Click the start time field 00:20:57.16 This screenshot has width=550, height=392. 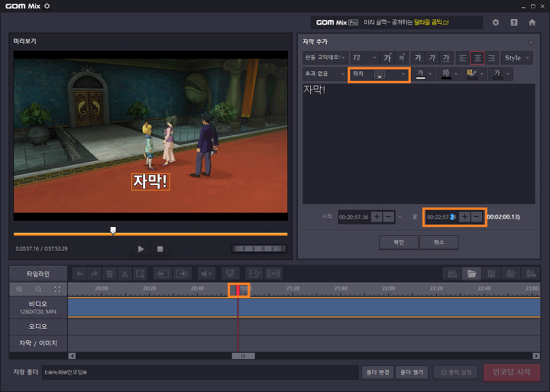click(x=354, y=217)
